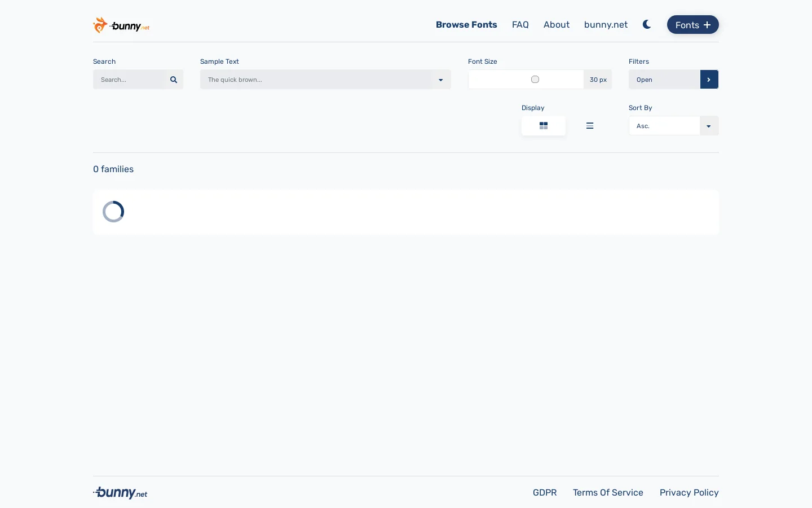Visit the bunny.net link in the navigation
812x508 pixels.
[606, 25]
